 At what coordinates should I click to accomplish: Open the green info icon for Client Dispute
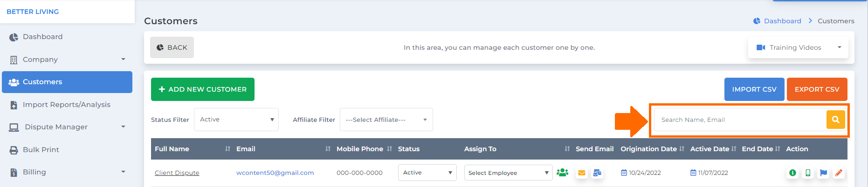click(792, 173)
